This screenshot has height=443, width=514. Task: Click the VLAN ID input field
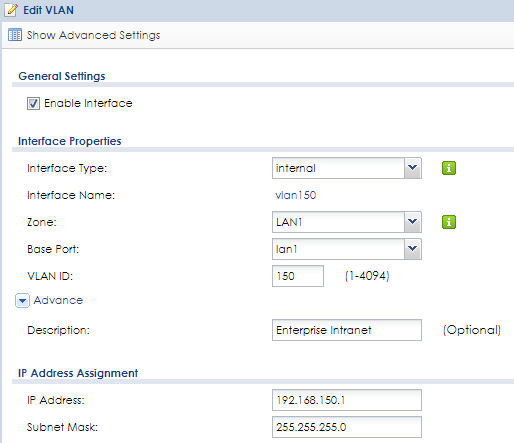(298, 276)
